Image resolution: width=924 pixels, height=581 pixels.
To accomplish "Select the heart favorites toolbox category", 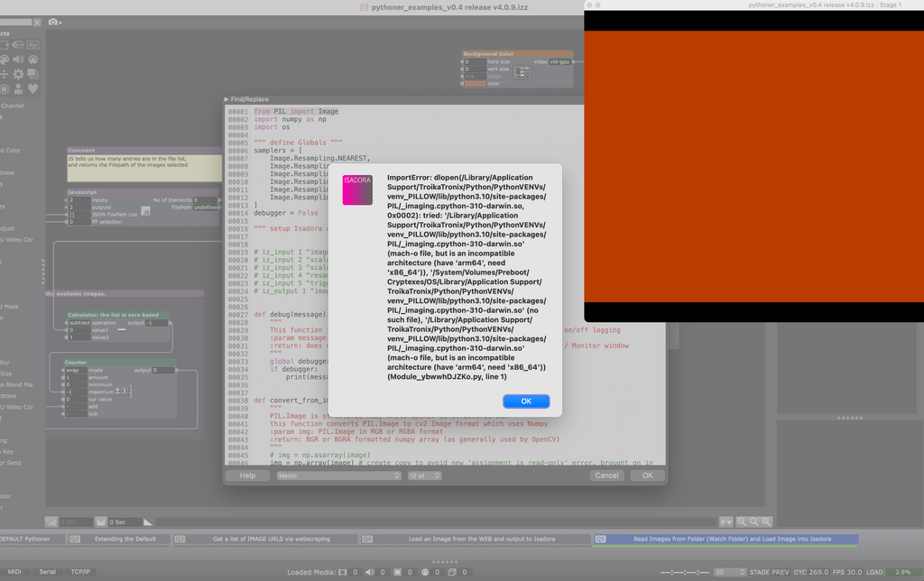I will (33, 89).
